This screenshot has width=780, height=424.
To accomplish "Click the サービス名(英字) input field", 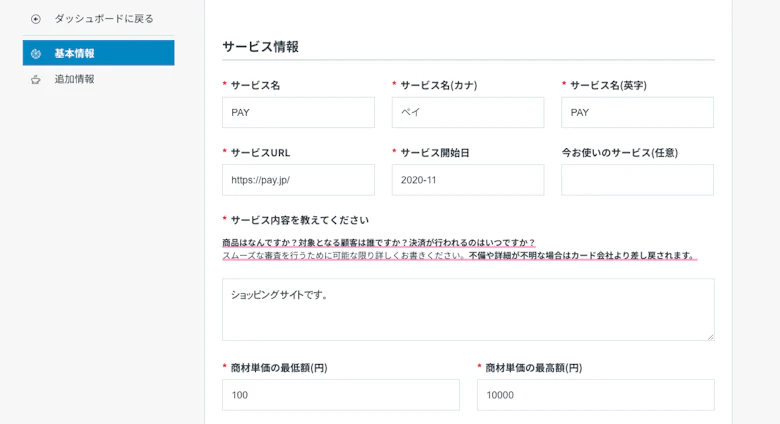I will (x=637, y=112).
